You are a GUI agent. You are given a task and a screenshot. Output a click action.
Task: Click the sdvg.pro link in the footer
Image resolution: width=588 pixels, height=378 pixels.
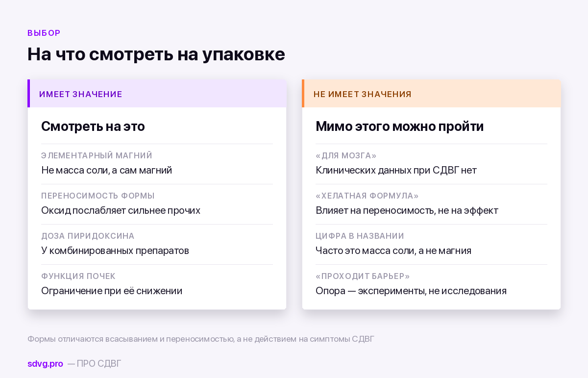(x=45, y=364)
